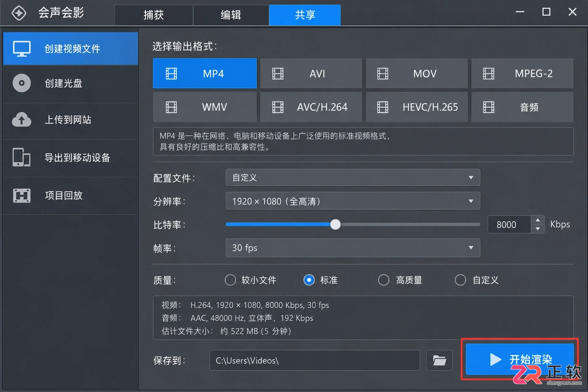
Task: Click the 保存到 path field C:\Users\Videos\
Action: point(315,361)
